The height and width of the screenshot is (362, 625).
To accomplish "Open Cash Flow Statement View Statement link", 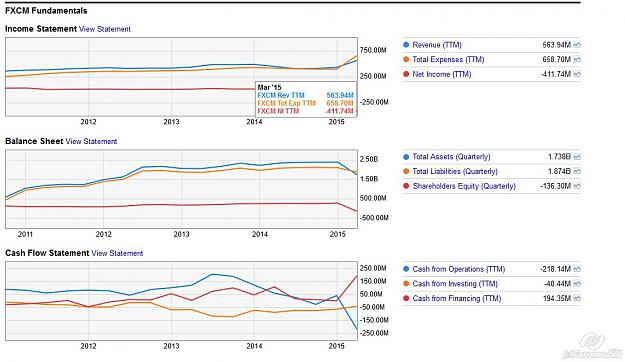I will 117,253.
